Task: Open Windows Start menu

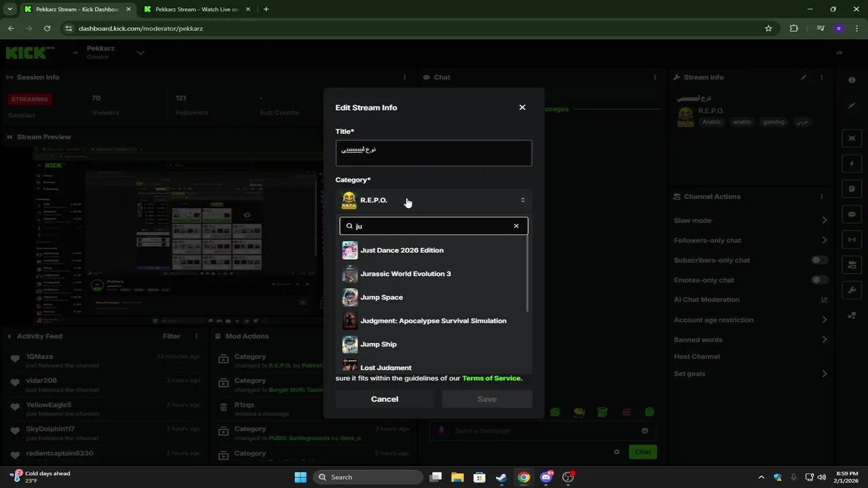Action: click(x=300, y=477)
